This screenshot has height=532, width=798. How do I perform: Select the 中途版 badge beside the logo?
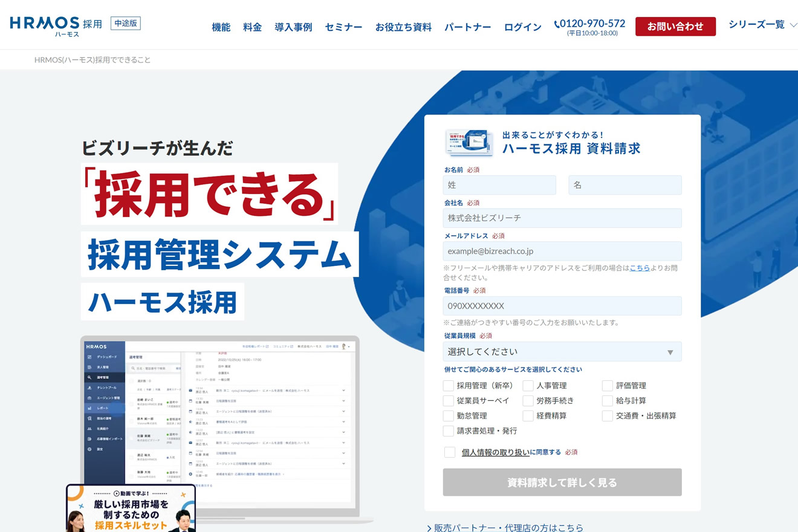[126, 24]
